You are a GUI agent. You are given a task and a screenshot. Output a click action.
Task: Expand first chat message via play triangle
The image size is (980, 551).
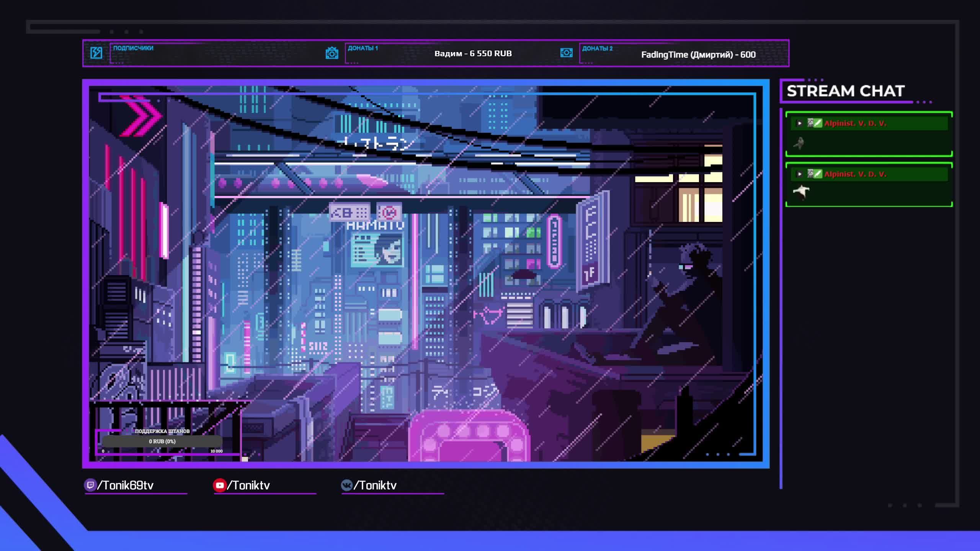799,123
